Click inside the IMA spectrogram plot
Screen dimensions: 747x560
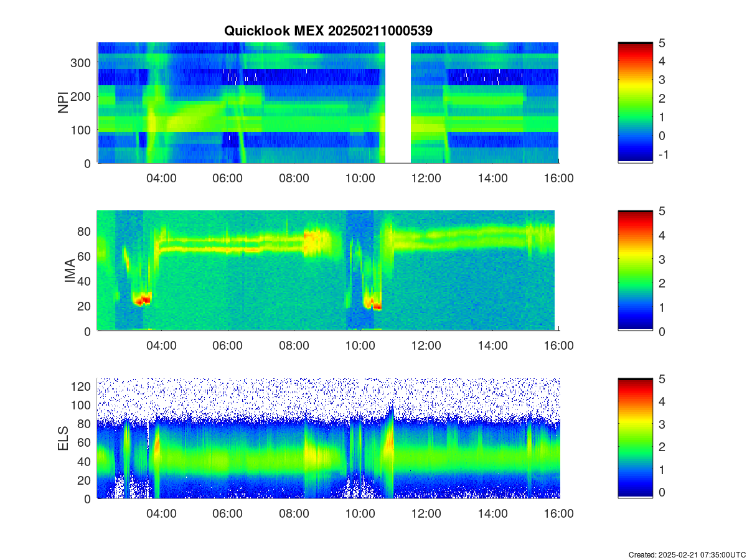[328, 271]
